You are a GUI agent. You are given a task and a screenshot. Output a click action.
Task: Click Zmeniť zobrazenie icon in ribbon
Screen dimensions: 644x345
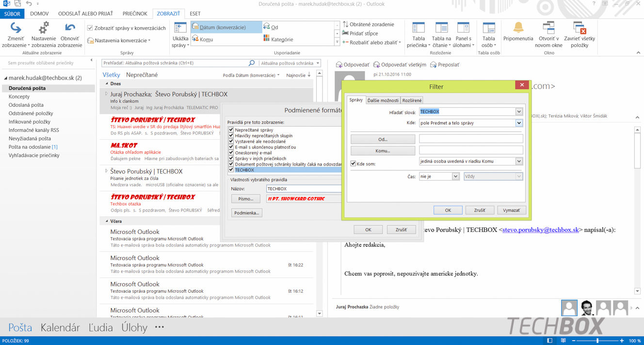16,28
